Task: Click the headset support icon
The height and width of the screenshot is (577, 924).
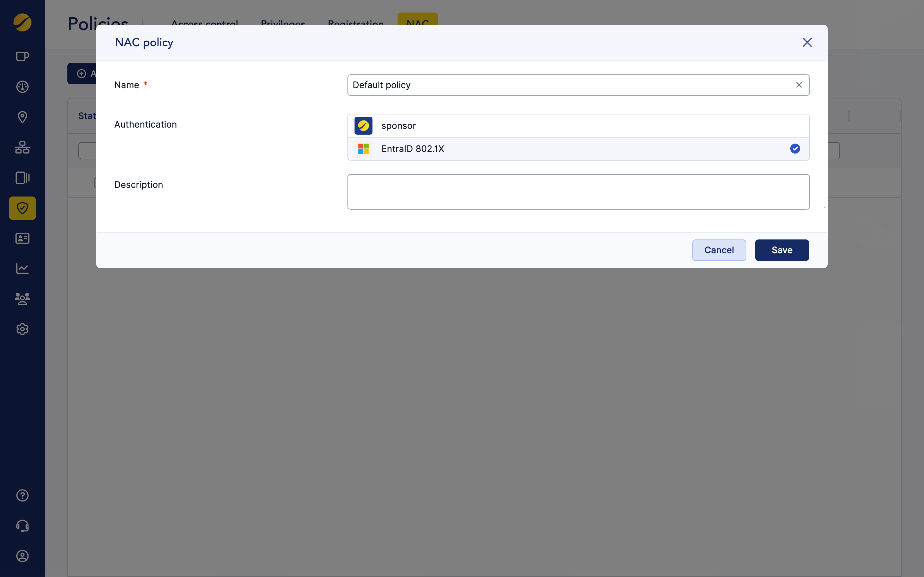Action: pyautogui.click(x=22, y=526)
